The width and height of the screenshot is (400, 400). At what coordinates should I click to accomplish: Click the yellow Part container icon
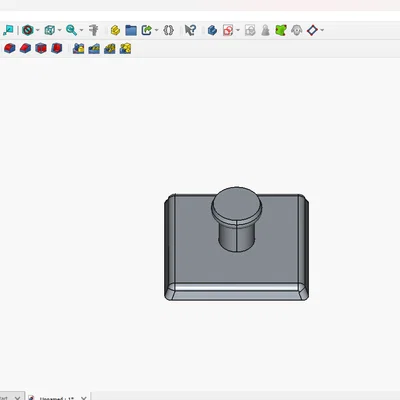pos(115,30)
